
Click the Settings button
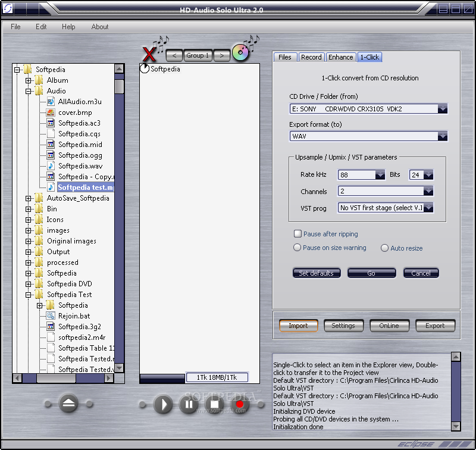343,326
